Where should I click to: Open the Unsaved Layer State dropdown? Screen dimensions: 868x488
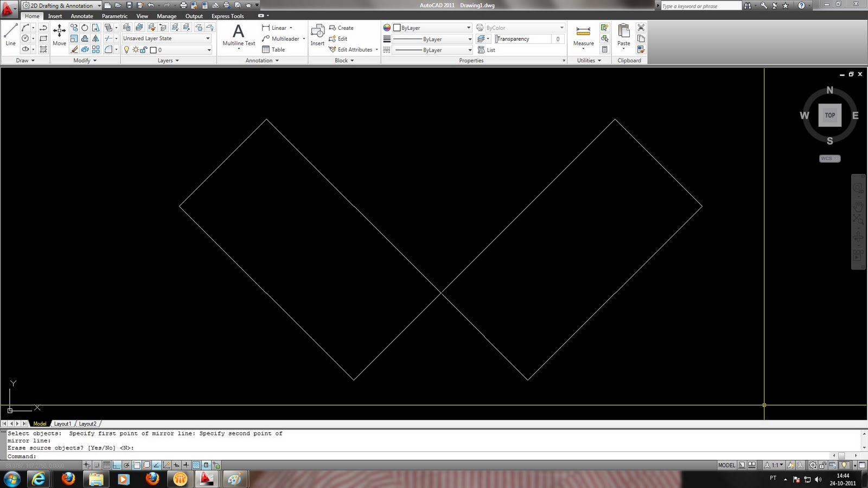(x=208, y=38)
